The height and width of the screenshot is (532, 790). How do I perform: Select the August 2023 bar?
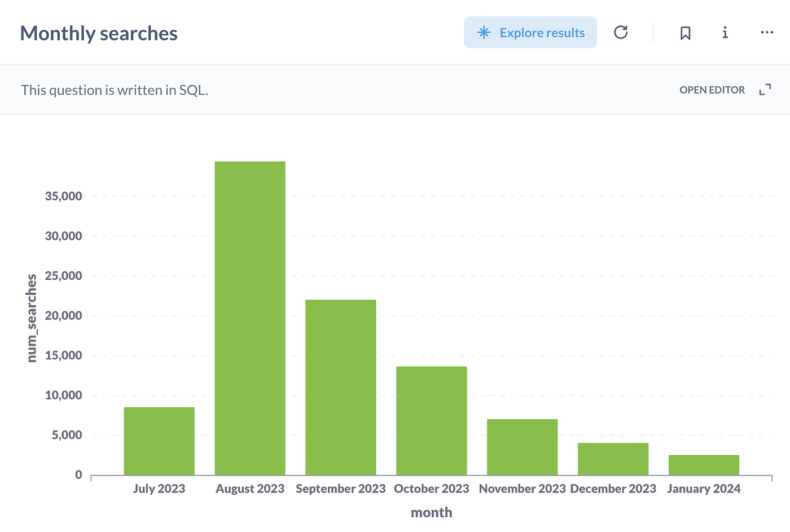250,318
